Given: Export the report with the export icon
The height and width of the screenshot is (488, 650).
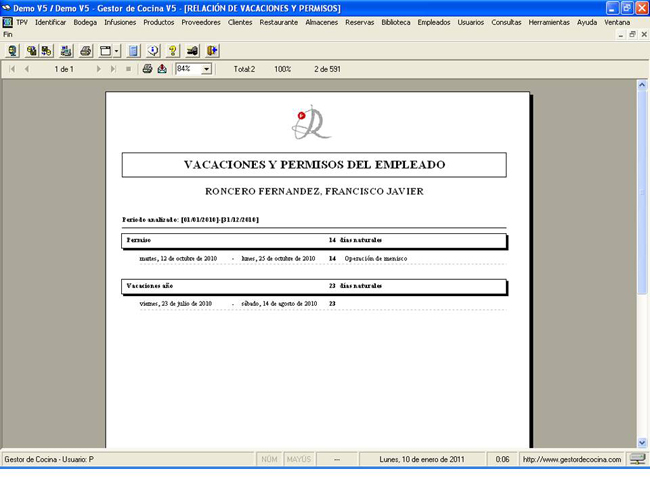Looking at the screenshot, I should pyautogui.click(x=162, y=69).
